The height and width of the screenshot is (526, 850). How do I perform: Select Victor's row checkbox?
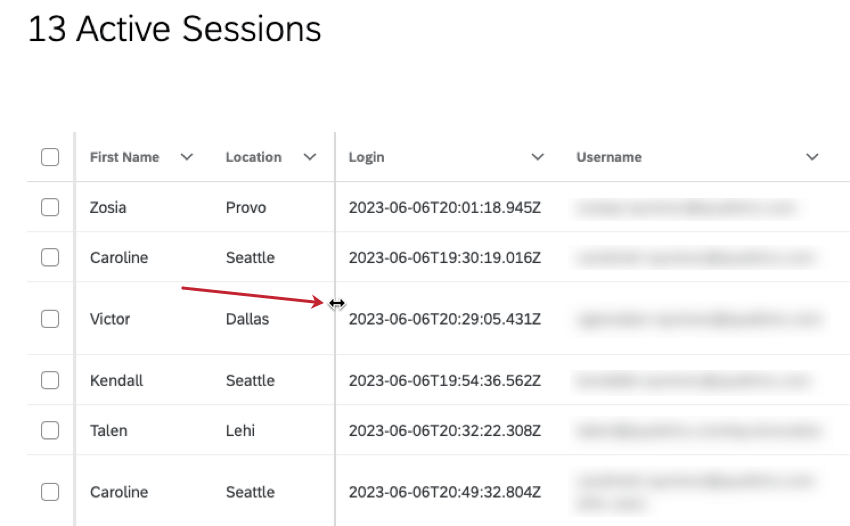click(50, 319)
